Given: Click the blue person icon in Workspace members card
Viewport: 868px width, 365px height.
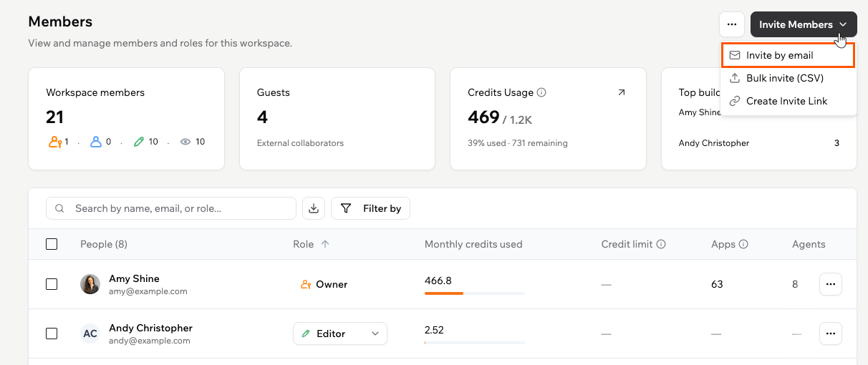Looking at the screenshot, I should [96, 142].
